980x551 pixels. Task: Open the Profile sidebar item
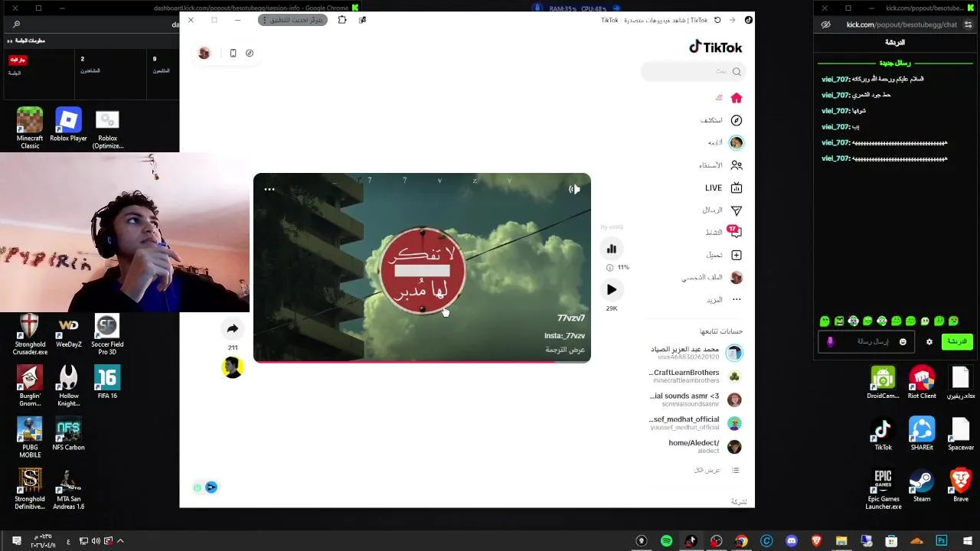pyautogui.click(x=712, y=278)
